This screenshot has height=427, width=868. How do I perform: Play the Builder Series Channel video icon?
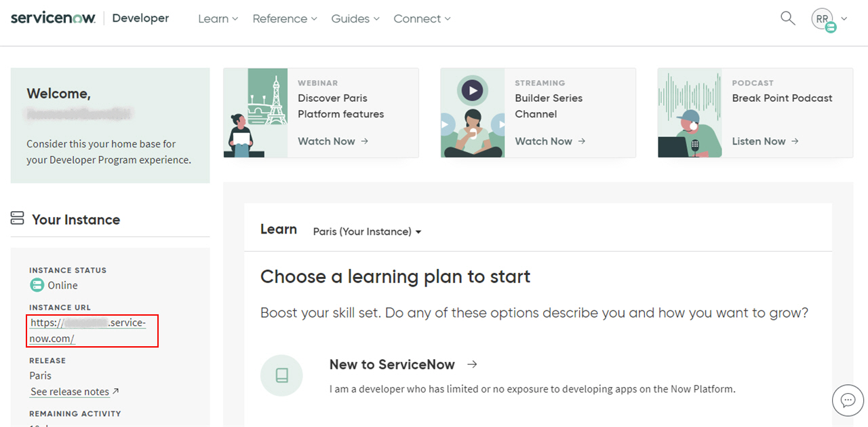[x=472, y=90]
